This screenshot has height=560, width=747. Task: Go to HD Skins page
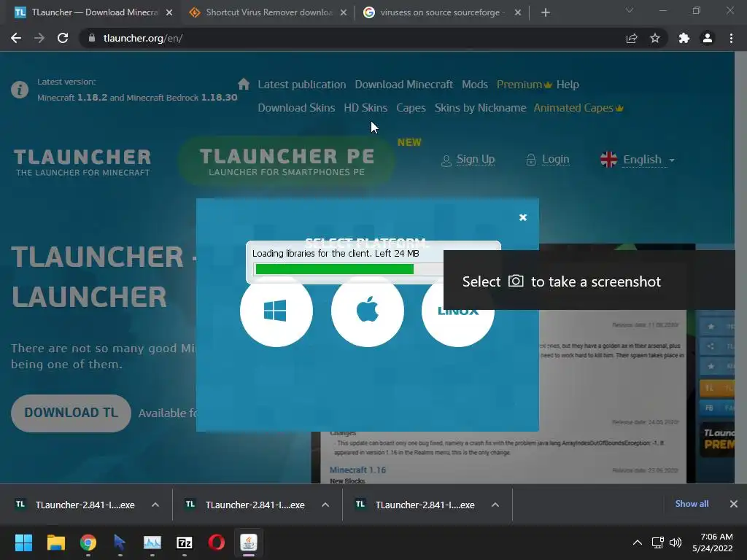click(x=365, y=108)
